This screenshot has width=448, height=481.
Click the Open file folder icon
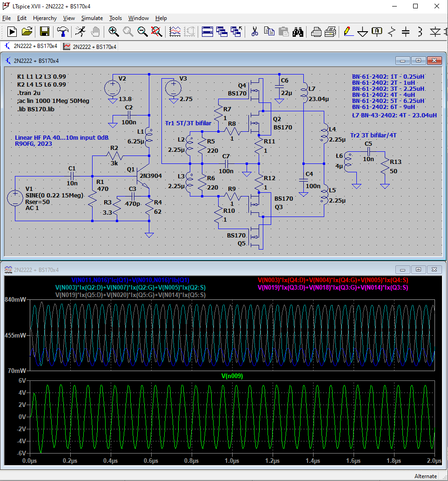[x=27, y=32]
